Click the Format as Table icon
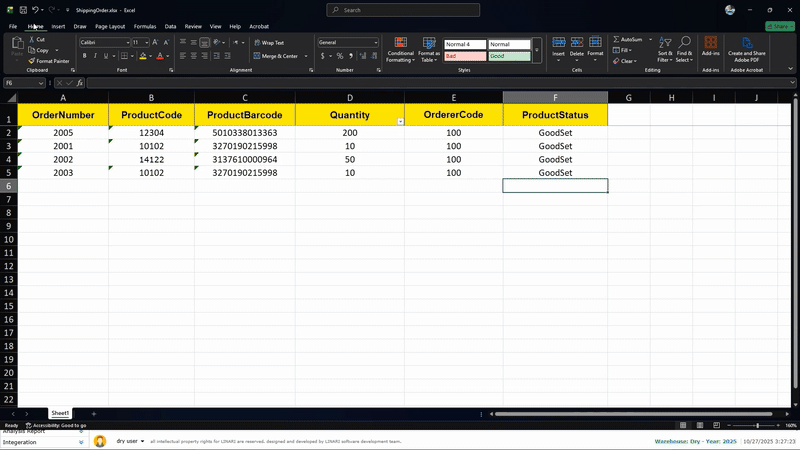 (x=428, y=49)
